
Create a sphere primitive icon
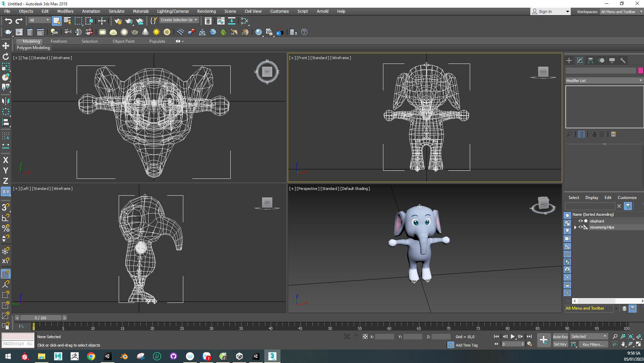pos(124,32)
